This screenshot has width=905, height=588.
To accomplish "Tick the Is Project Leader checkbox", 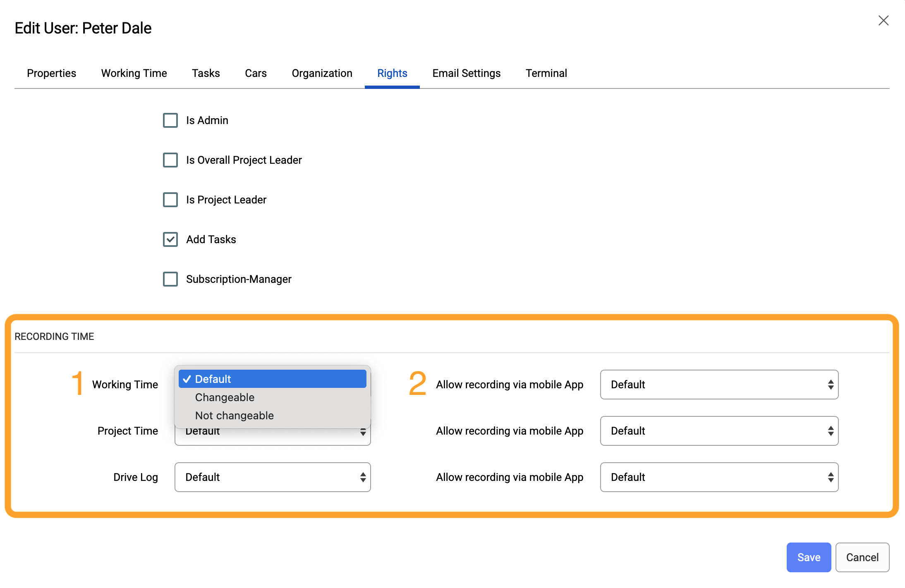I will coord(170,200).
